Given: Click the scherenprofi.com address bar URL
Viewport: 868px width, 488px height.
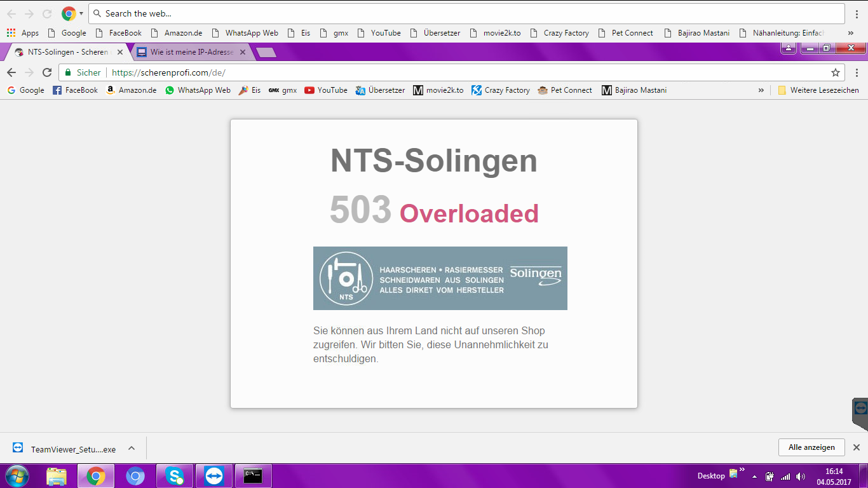Looking at the screenshot, I should point(168,72).
